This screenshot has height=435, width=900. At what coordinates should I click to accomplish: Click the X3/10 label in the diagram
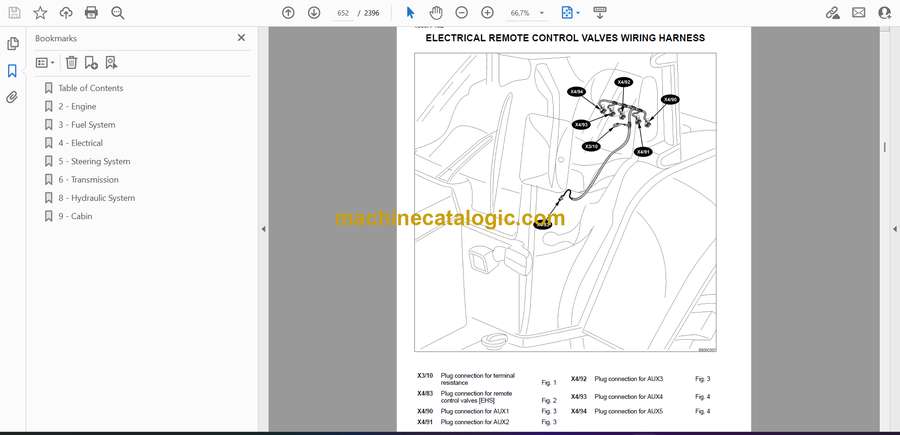tap(591, 146)
